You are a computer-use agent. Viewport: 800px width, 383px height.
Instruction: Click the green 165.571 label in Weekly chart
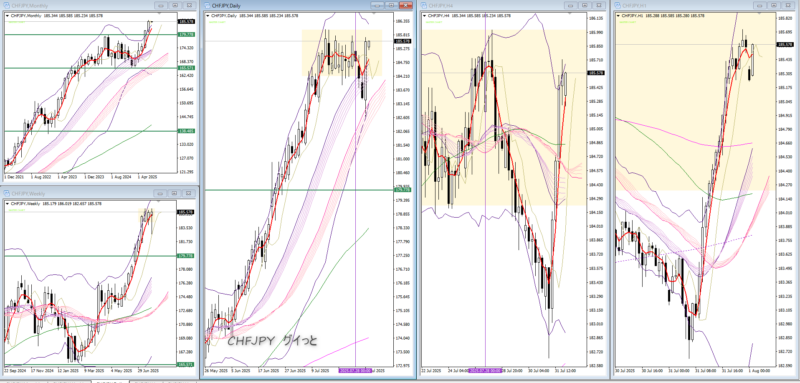point(186,365)
